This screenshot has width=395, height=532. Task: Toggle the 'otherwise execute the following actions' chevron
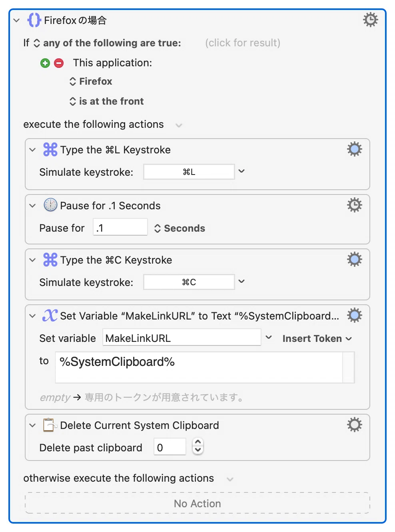pos(230,479)
